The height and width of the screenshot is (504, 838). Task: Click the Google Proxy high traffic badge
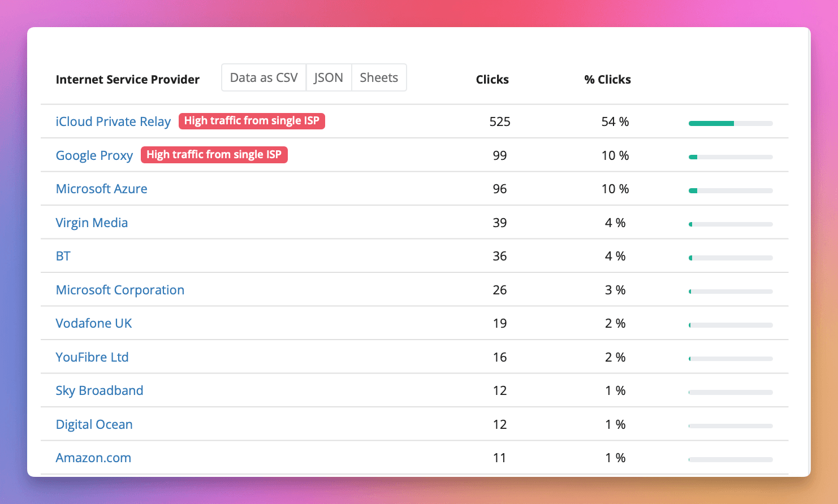point(214,154)
